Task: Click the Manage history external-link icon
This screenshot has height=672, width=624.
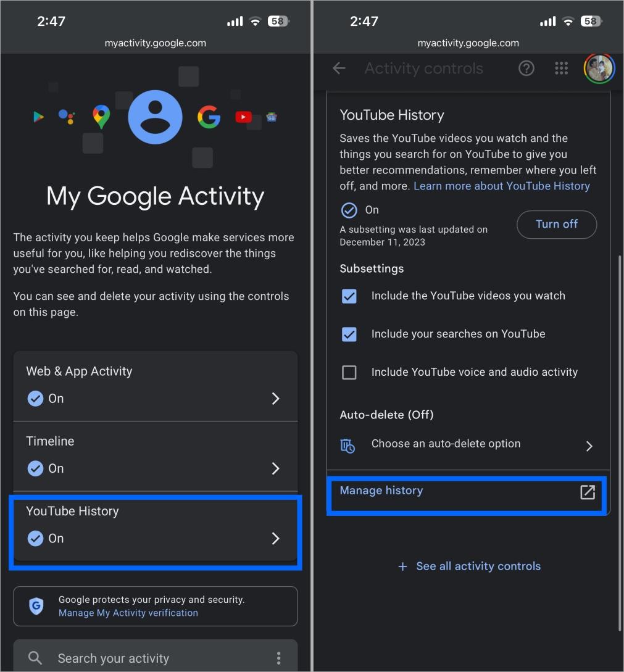Action: click(586, 492)
